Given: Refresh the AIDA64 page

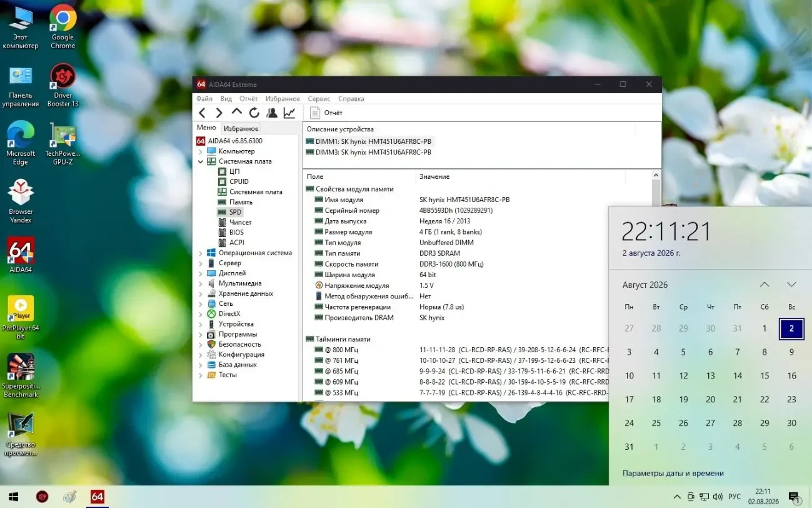Looking at the screenshot, I should (254, 113).
